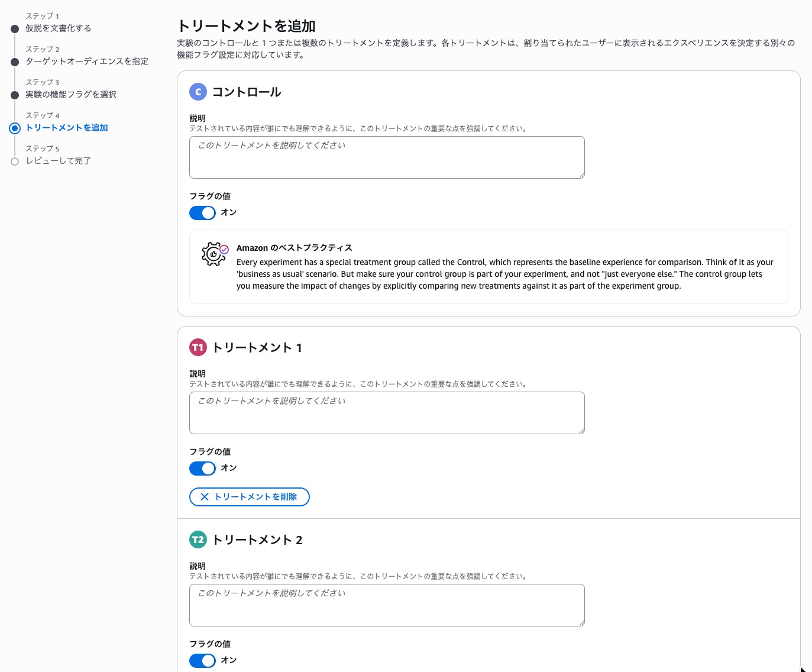The image size is (812, 672).
Task: Click the トリートメントを削除 button
Action: (x=250, y=497)
